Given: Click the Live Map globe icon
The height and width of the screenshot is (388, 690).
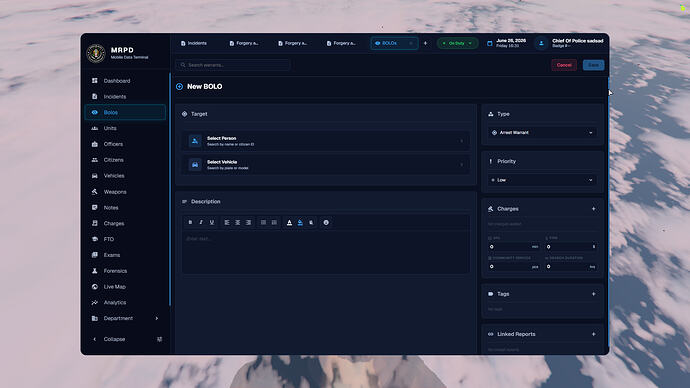Looking at the screenshot, I should pyautogui.click(x=95, y=286).
